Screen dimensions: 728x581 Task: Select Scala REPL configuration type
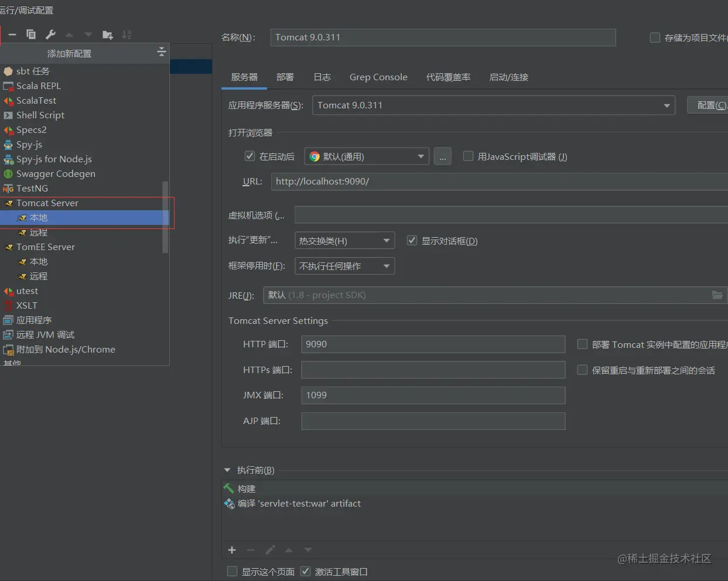[85, 86]
